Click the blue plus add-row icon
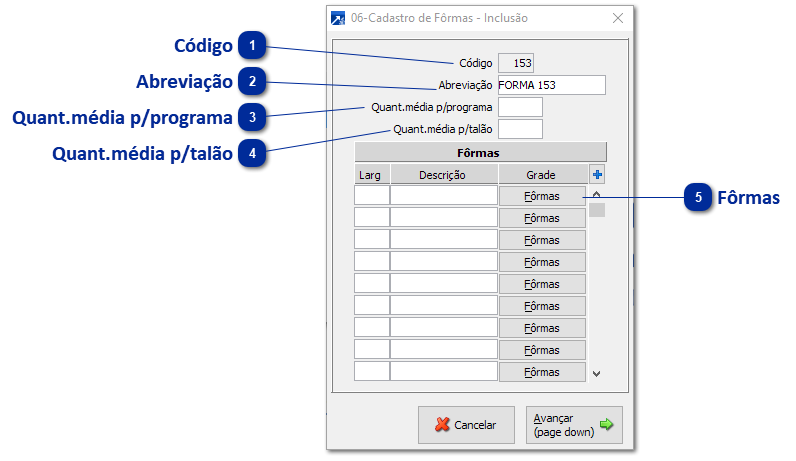 point(597,175)
